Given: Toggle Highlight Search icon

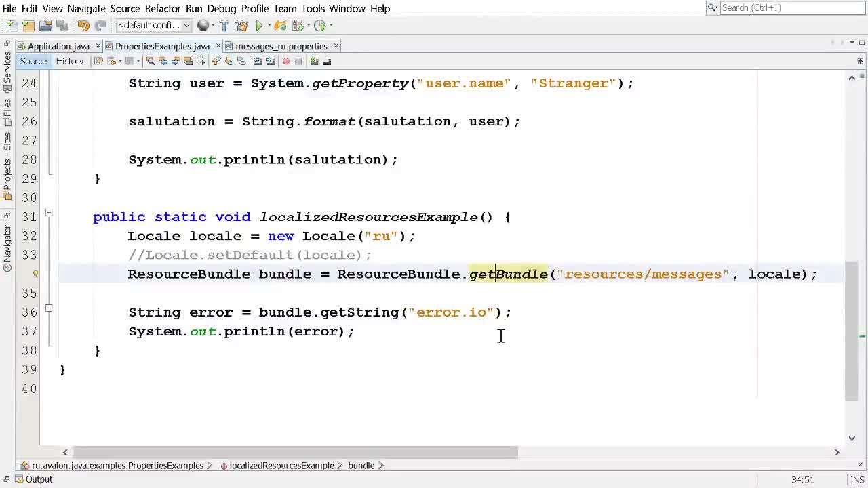Looking at the screenshot, I should (188, 61).
